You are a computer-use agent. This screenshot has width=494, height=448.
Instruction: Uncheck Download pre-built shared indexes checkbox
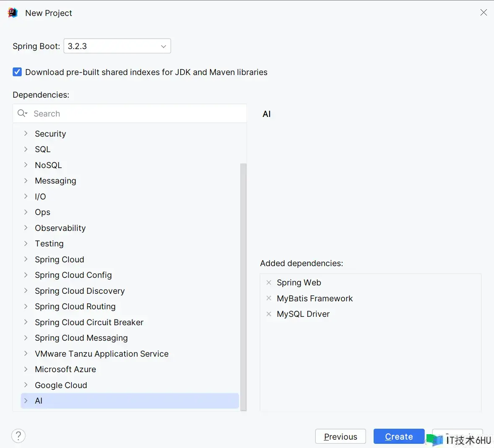[17, 72]
